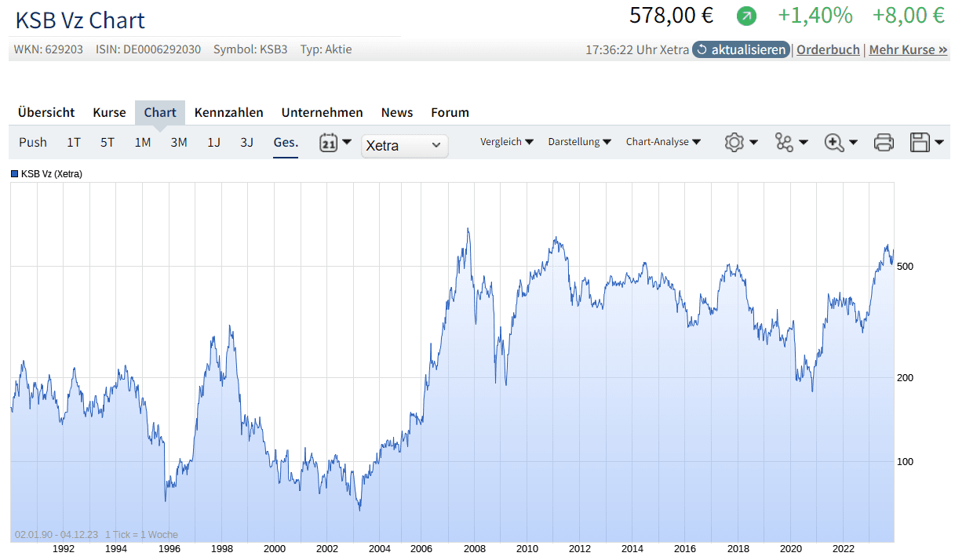
Task: Switch to the Kurse tab
Action: (109, 112)
